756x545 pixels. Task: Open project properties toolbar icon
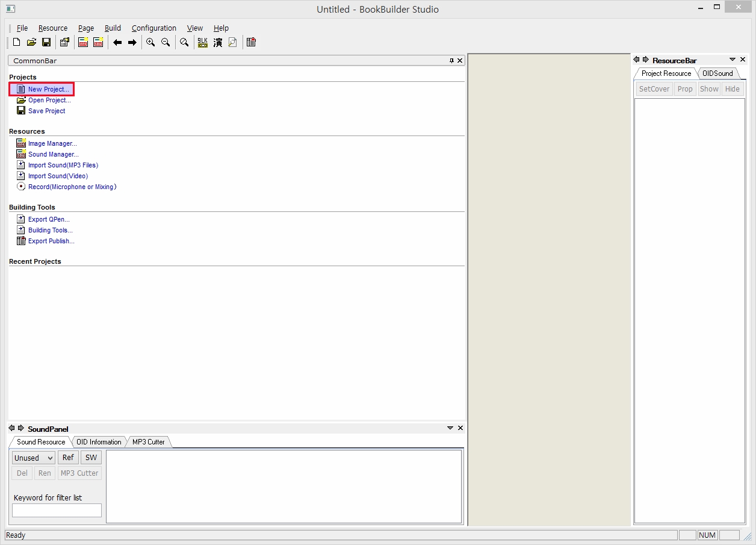click(64, 42)
